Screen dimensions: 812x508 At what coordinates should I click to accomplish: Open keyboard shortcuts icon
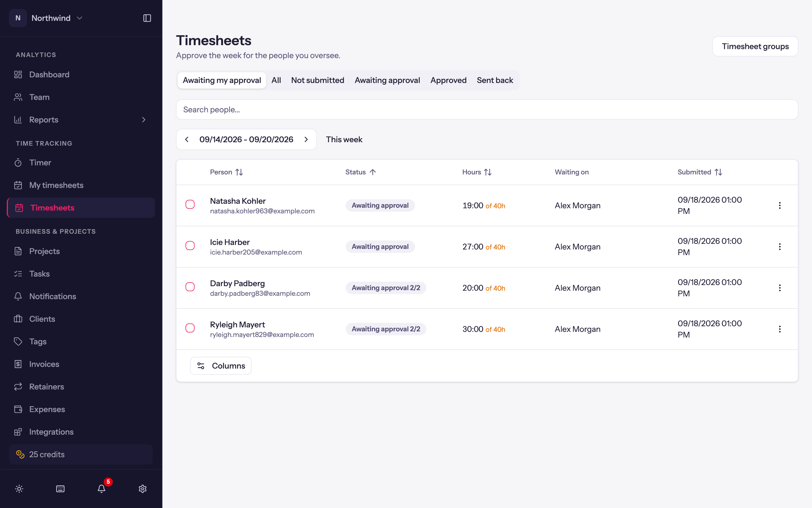[60, 489]
